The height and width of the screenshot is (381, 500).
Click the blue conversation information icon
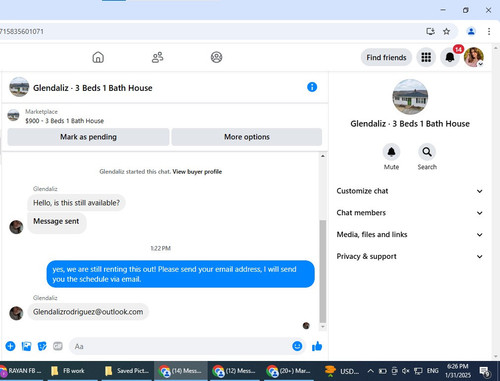click(x=312, y=87)
